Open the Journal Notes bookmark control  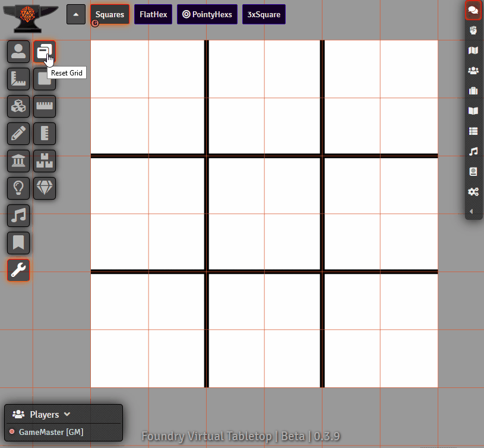[x=18, y=243]
